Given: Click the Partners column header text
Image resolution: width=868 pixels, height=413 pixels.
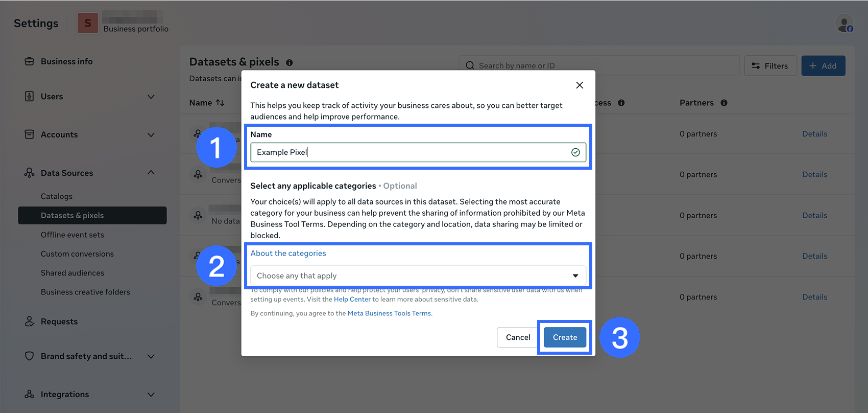Looking at the screenshot, I should tap(696, 103).
